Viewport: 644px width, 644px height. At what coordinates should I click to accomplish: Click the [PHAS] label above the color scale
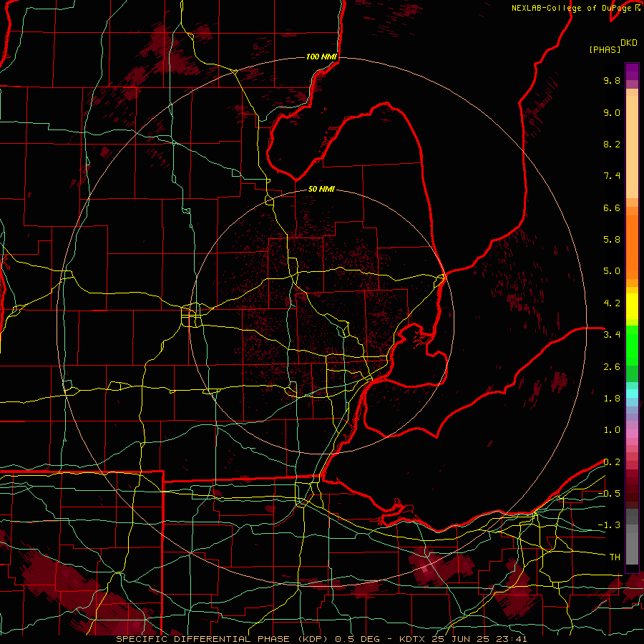click(x=605, y=49)
